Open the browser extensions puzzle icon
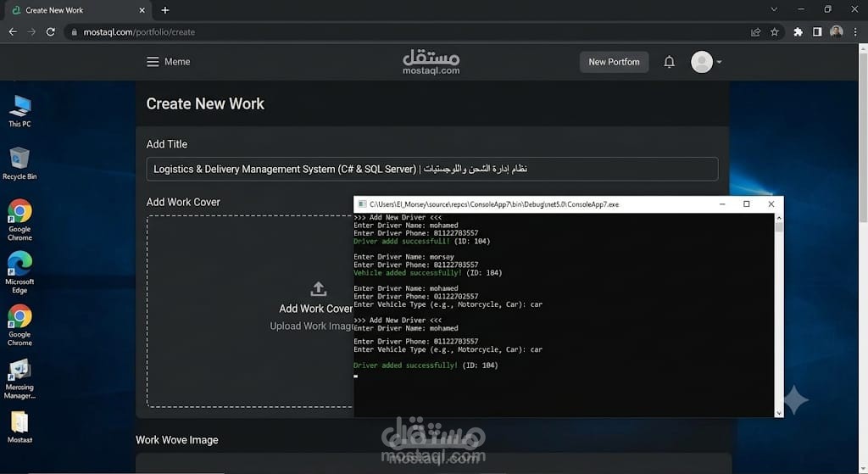The height and width of the screenshot is (474, 868). [798, 32]
